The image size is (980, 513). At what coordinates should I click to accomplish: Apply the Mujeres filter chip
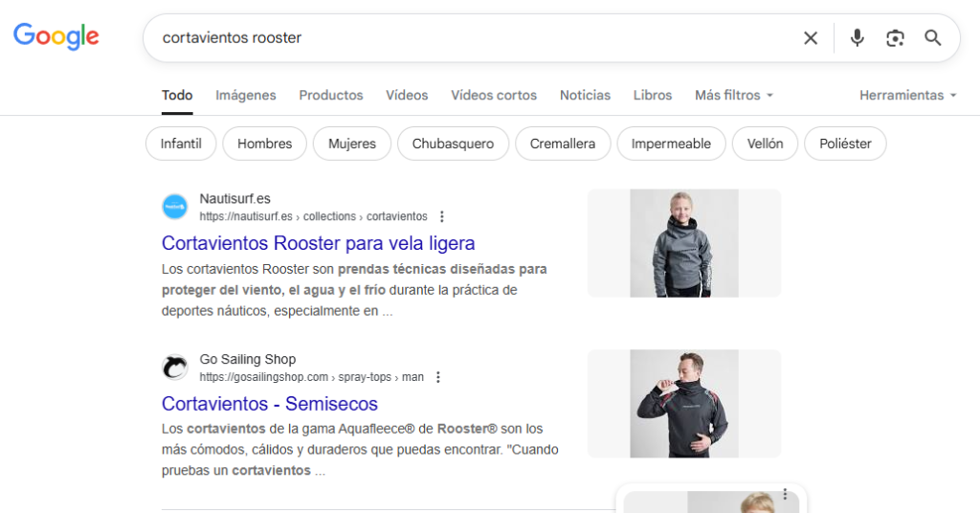pos(352,144)
